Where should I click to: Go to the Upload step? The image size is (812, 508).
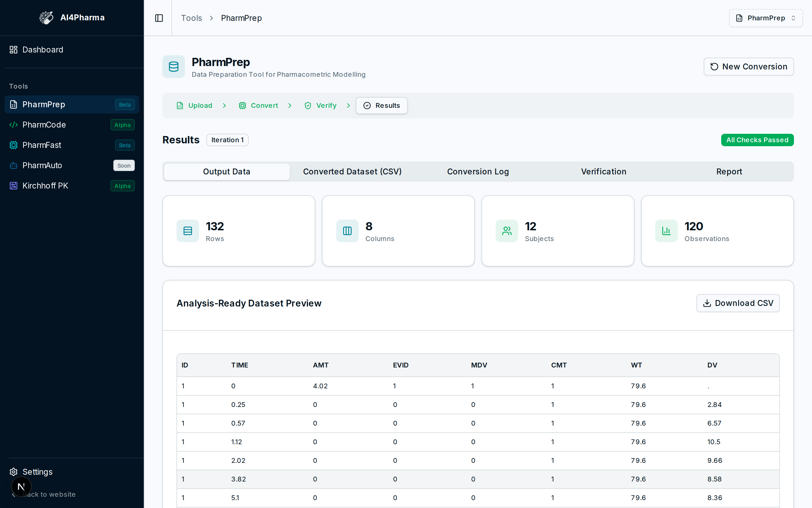tap(194, 106)
